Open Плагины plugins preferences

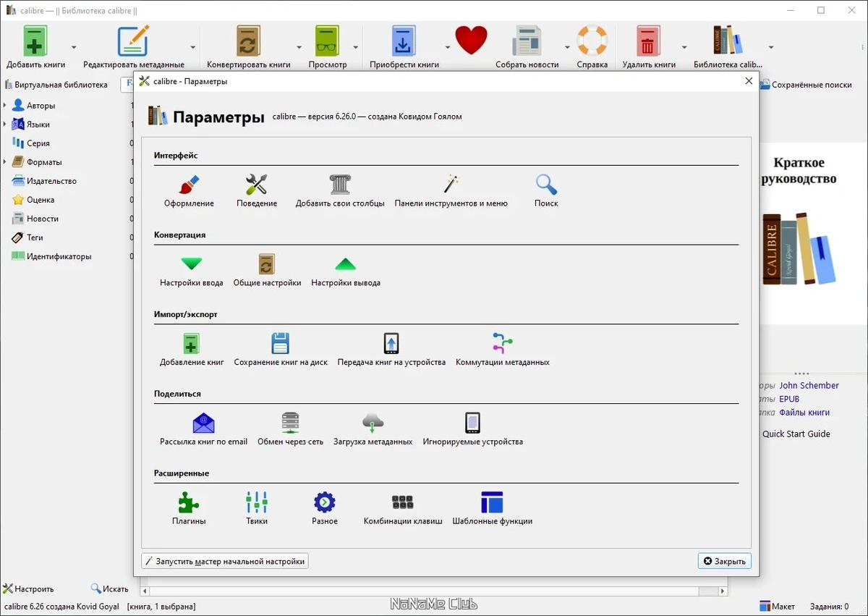[x=189, y=509]
